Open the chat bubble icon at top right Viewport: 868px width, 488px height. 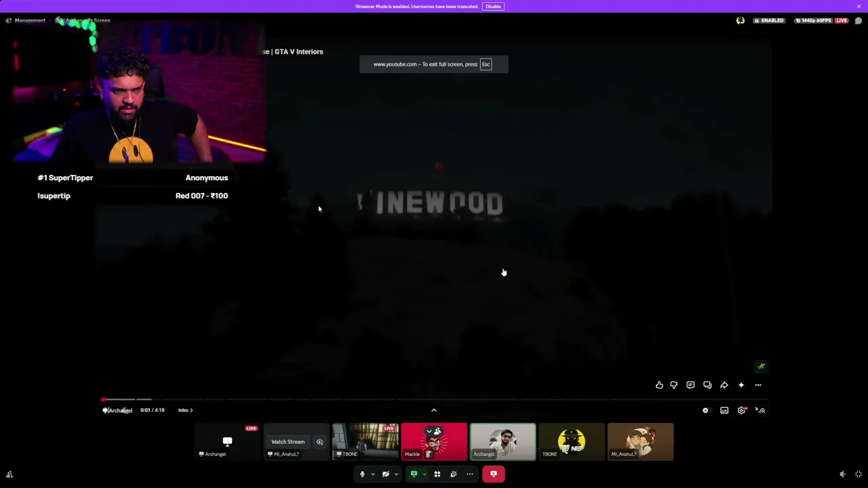click(859, 20)
